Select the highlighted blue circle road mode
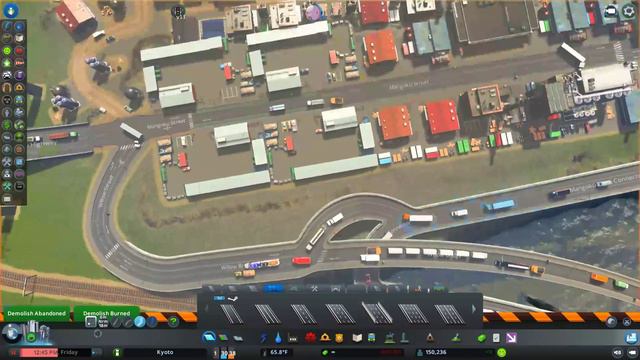The width and height of the screenshot is (640, 360). click(x=140, y=322)
